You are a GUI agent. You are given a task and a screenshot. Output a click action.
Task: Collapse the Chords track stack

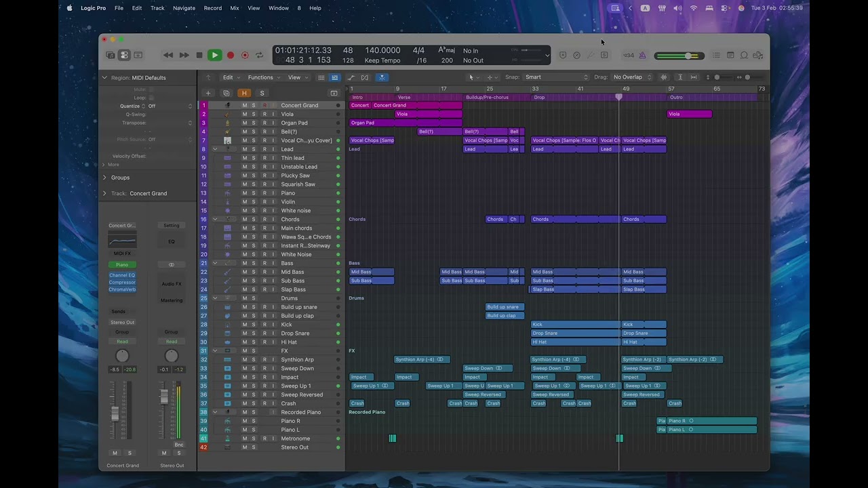point(215,220)
